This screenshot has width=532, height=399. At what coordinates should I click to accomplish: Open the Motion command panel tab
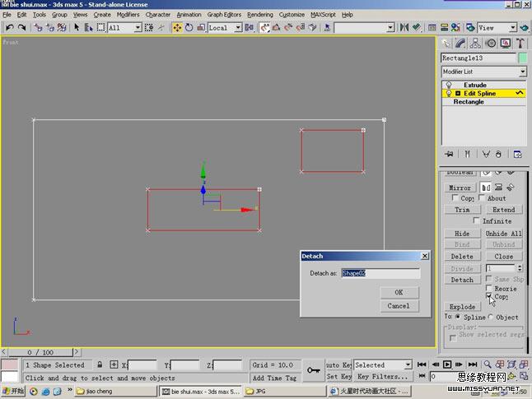(491, 44)
